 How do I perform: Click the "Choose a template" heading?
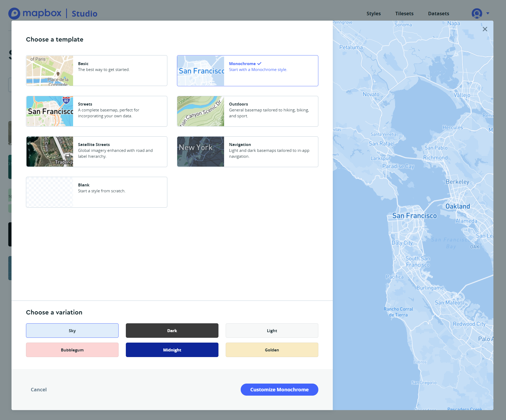pyautogui.click(x=55, y=39)
